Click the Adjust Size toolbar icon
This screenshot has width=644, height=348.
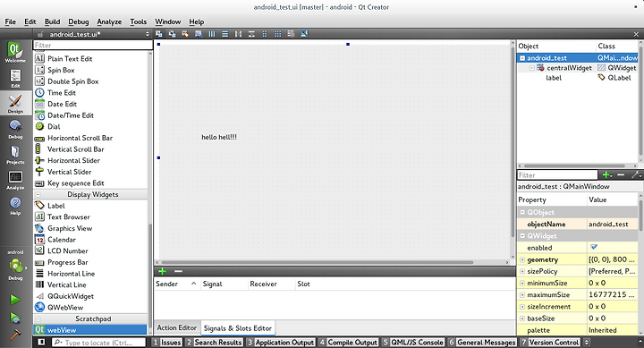304,34
